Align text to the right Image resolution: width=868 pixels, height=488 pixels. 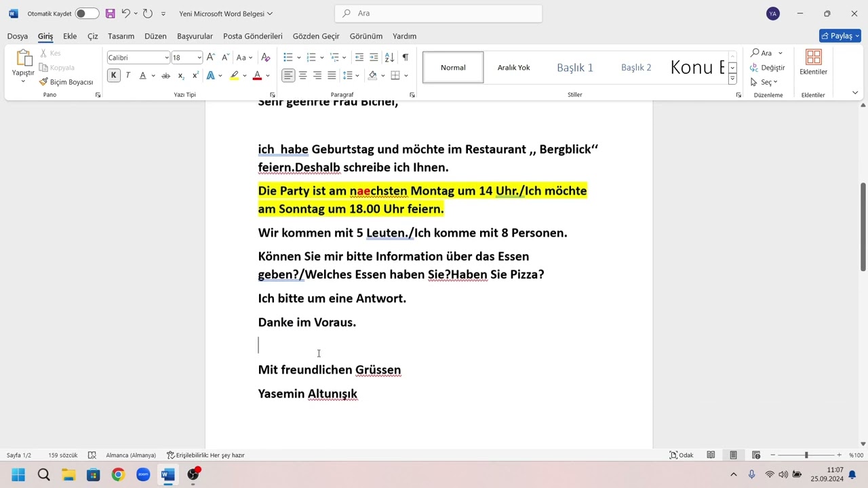[x=317, y=75]
